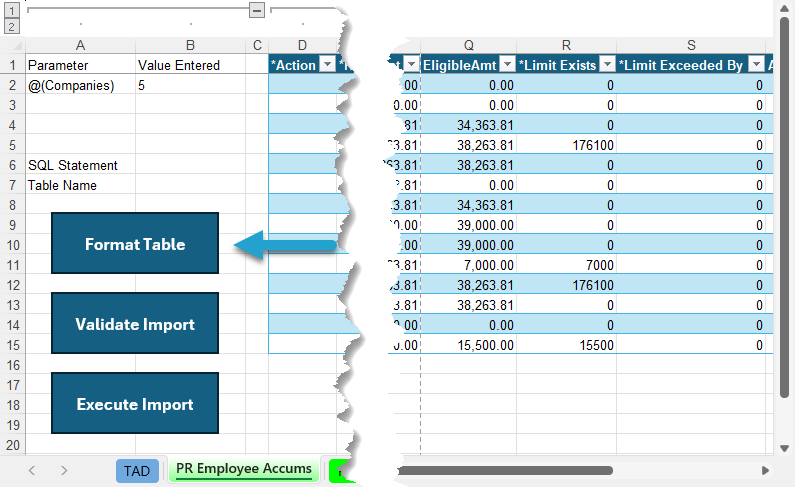Image resolution: width=795 pixels, height=487 pixels.
Task: Select the Table Name cell
Action: coord(81,185)
